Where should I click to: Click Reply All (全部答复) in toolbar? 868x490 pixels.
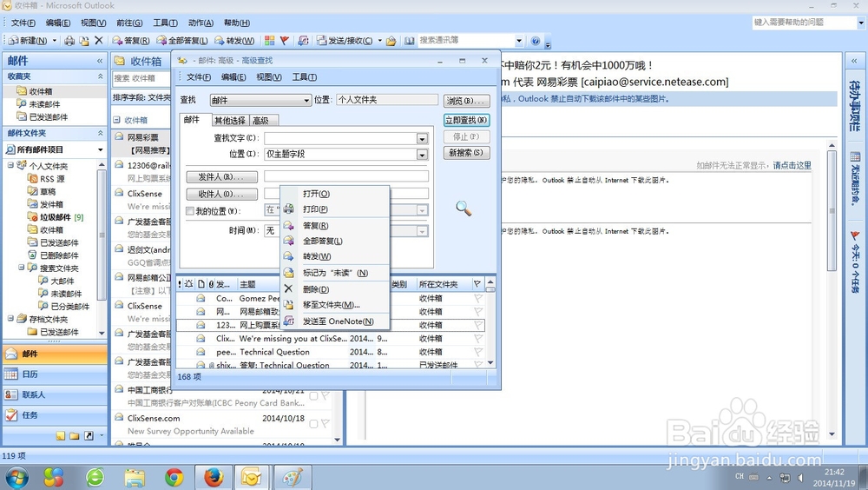(x=182, y=41)
